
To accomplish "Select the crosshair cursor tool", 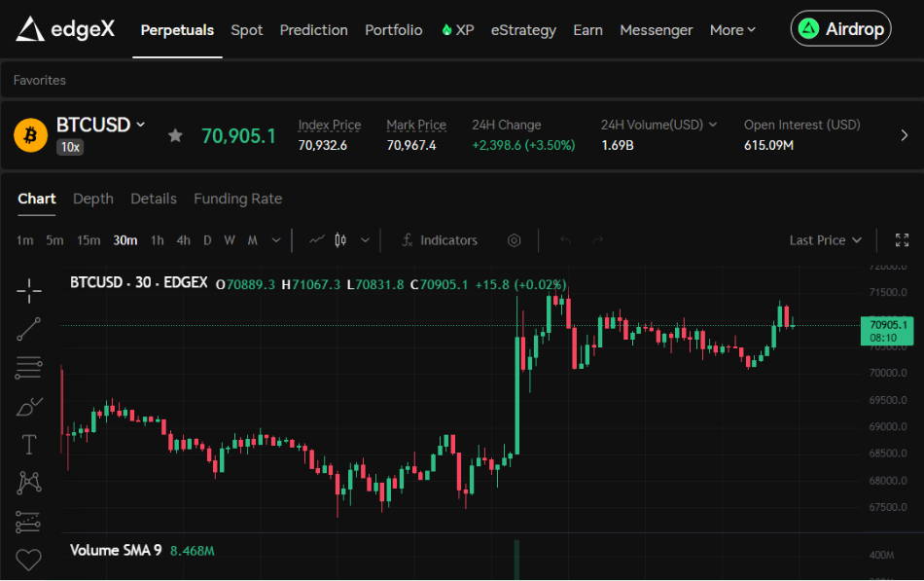I will 29,290.
